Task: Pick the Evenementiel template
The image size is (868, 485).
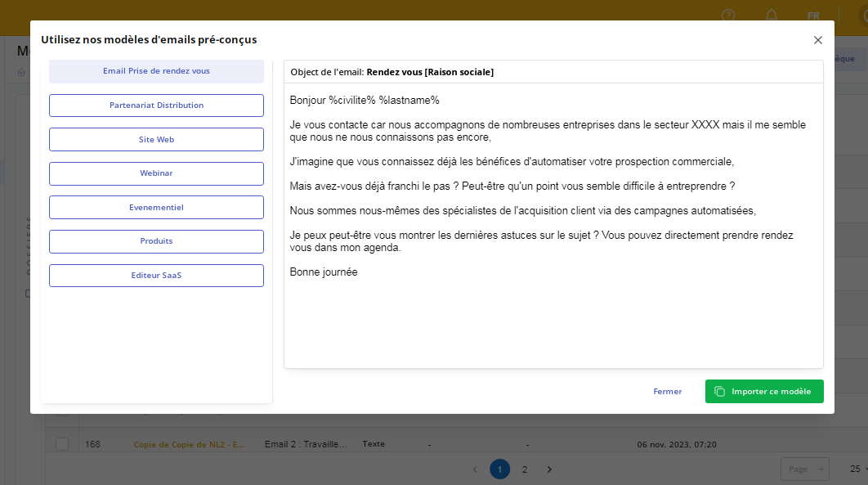Action: click(x=156, y=208)
